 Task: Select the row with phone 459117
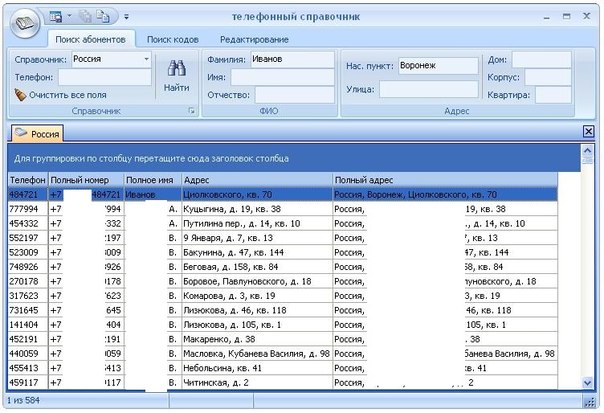282,383
